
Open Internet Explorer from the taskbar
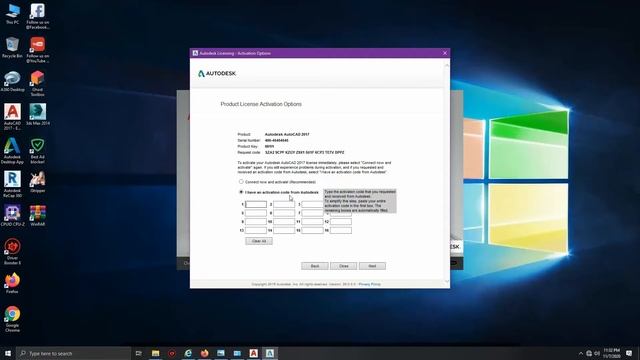[188, 353]
